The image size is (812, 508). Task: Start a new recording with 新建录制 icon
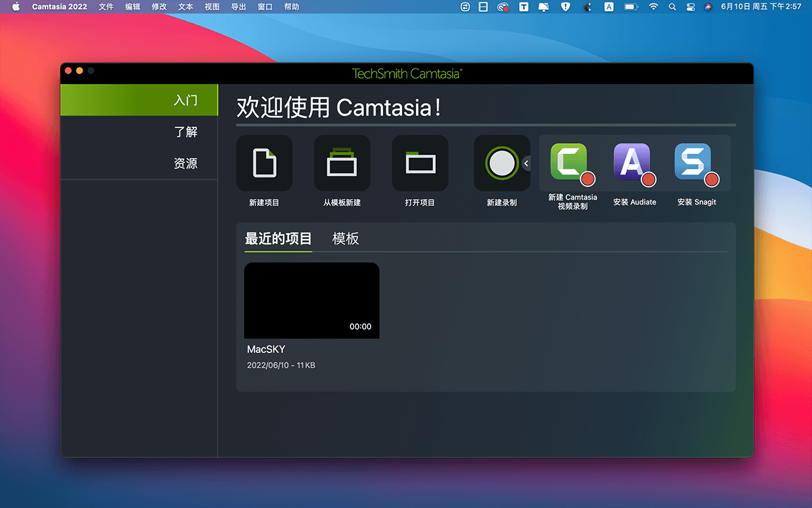point(502,163)
